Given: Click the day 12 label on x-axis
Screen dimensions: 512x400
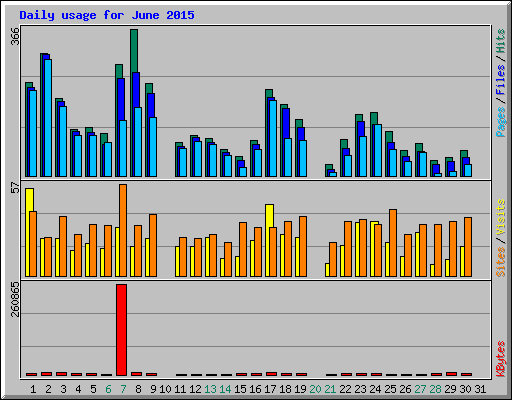Looking at the screenshot, I should tap(195, 389).
